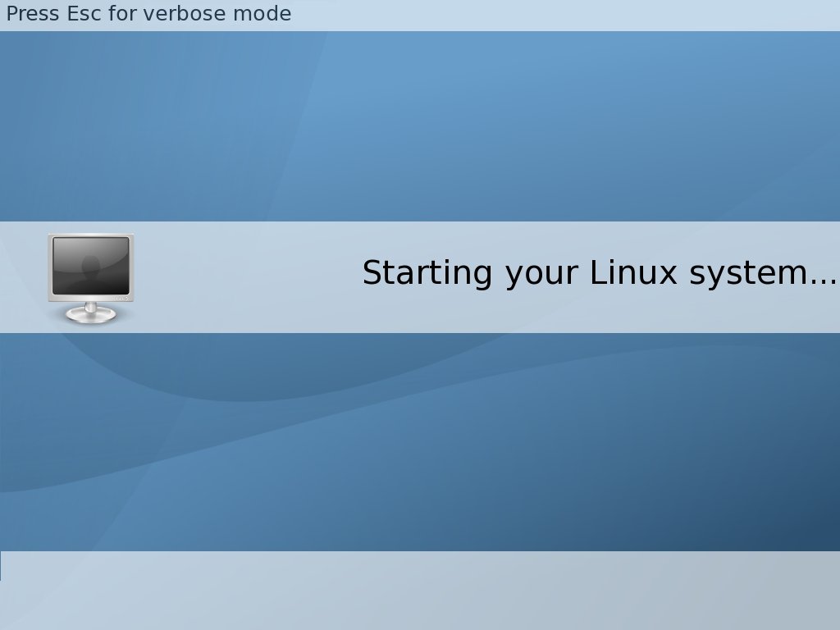Viewport: 840px width, 630px height.
Task: Click the "Press Esc for verbose mode" text
Action: click(148, 13)
